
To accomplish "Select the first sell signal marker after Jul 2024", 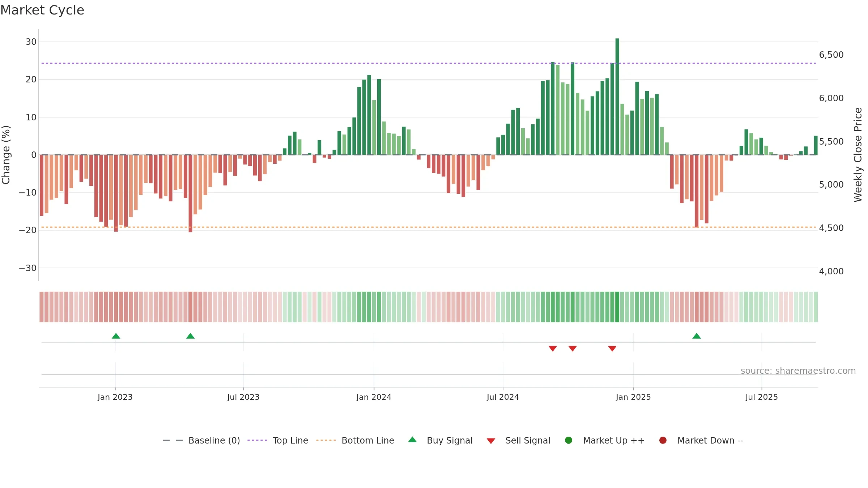I will coord(553,348).
